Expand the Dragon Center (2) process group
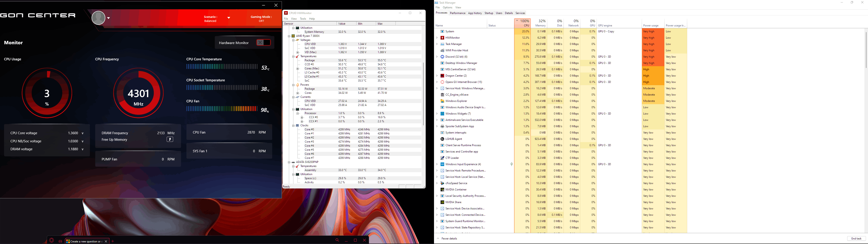The width and height of the screenshot is (868, 244). point(437,76)
